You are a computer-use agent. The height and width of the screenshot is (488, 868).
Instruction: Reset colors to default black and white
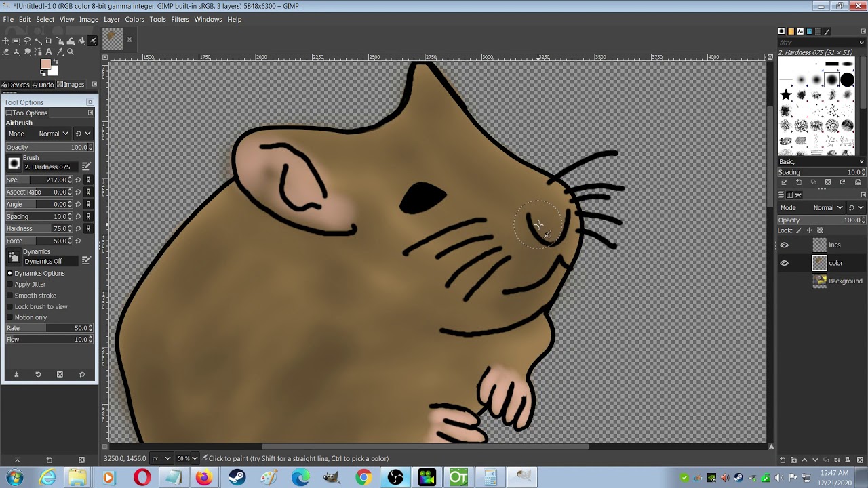(43, 73)
